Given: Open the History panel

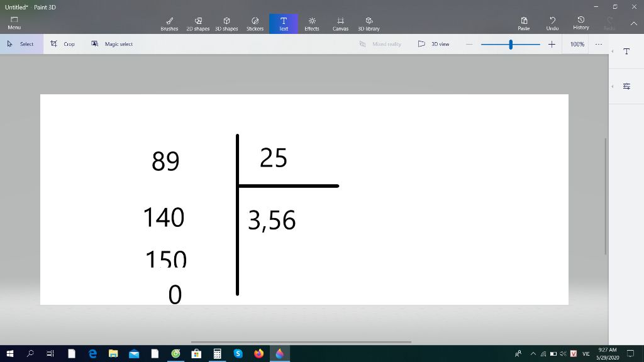Looking at the screenshot, I should (580, 24).
